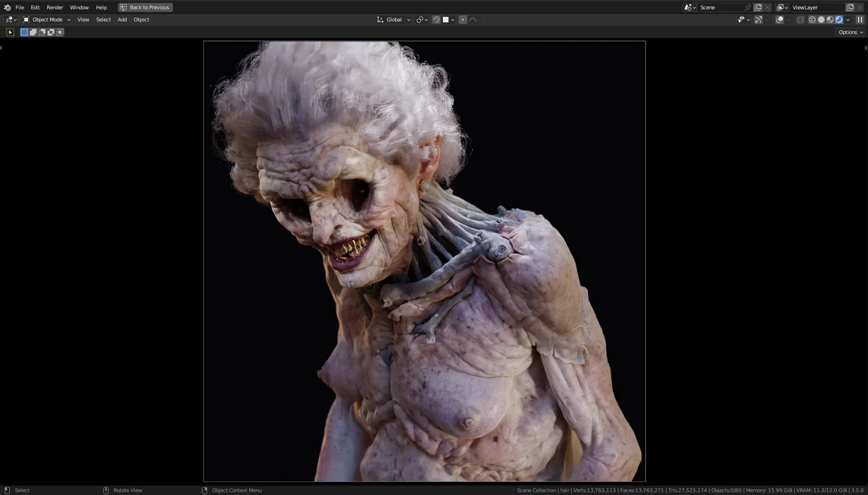Select Rendered viewport shading mode

pyautogui.click(x=839, y=20)
